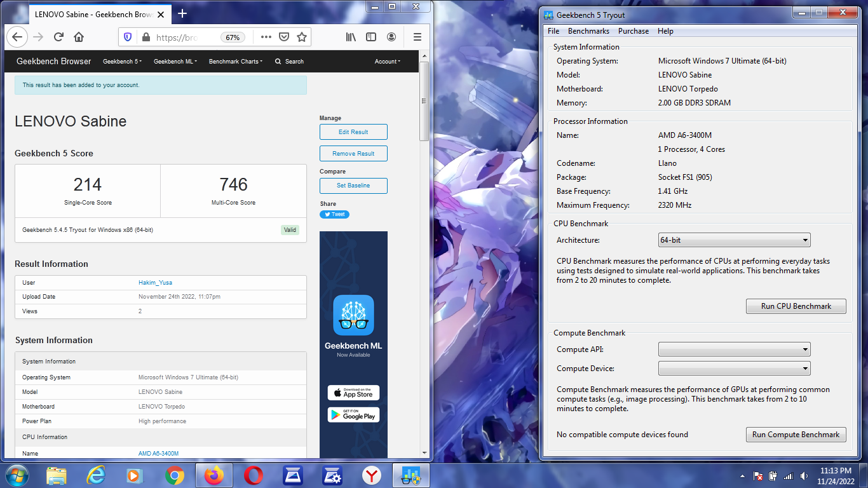
Task: Click Set Baseline button
Action: click(353, 186)
